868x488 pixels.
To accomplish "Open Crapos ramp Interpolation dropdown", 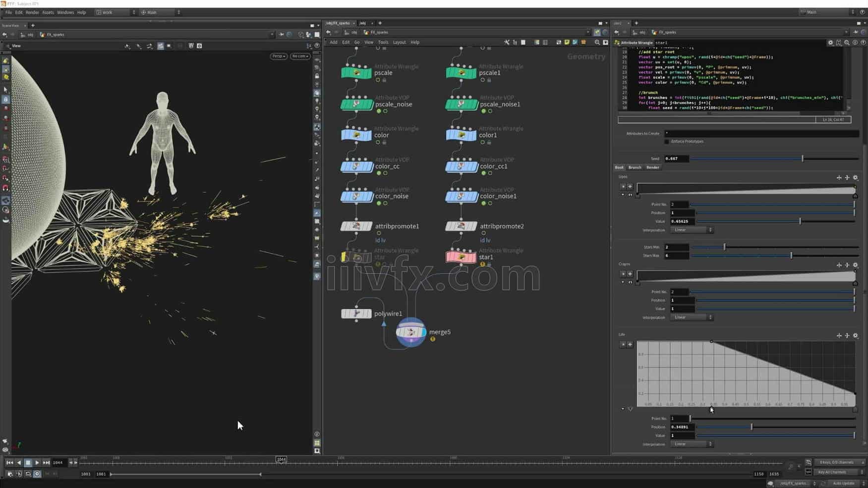I will [692, 317].
